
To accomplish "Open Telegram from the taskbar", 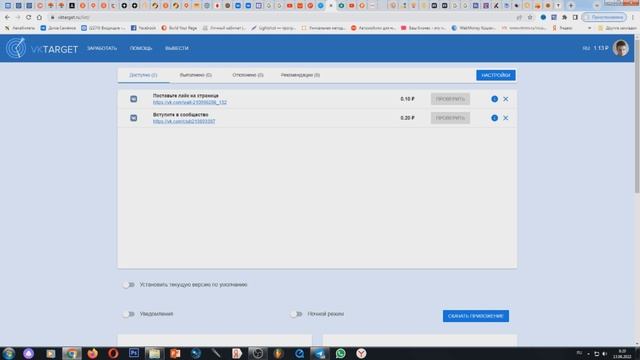I will click(320, 353).
